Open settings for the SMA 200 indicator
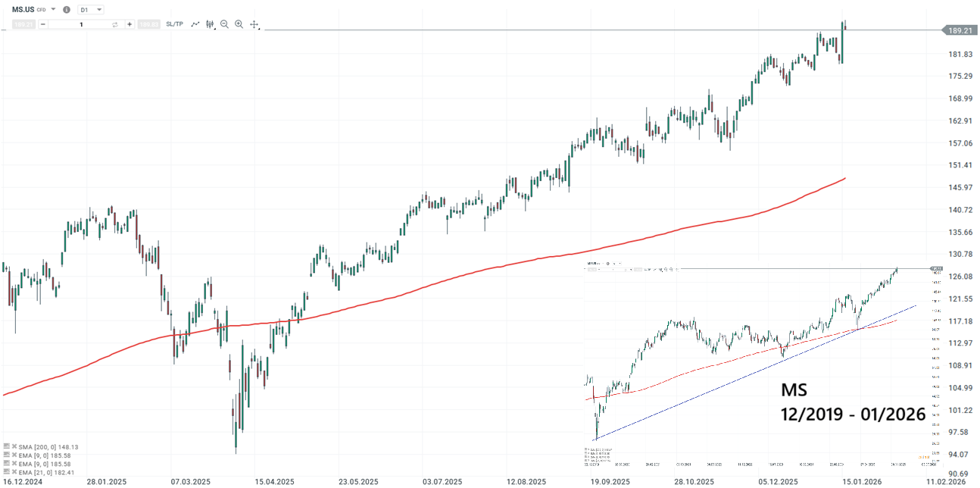This screenshot has height=488, width=980. (x=7, y=446)
